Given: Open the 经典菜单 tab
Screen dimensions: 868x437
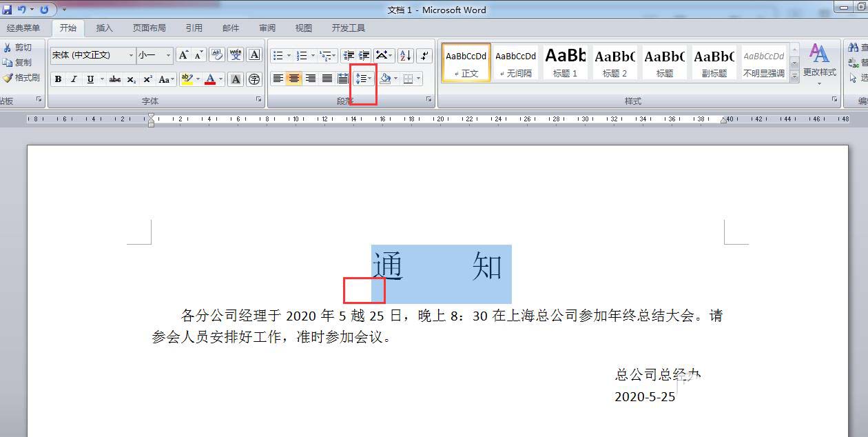Looking at the screenshot, I should coord(23,28).
